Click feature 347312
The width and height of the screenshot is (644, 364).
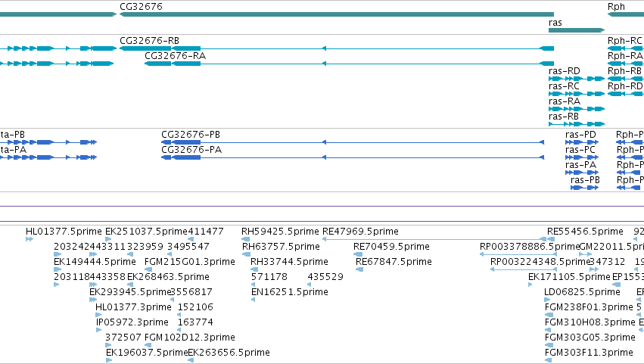[x=607, y=262]
